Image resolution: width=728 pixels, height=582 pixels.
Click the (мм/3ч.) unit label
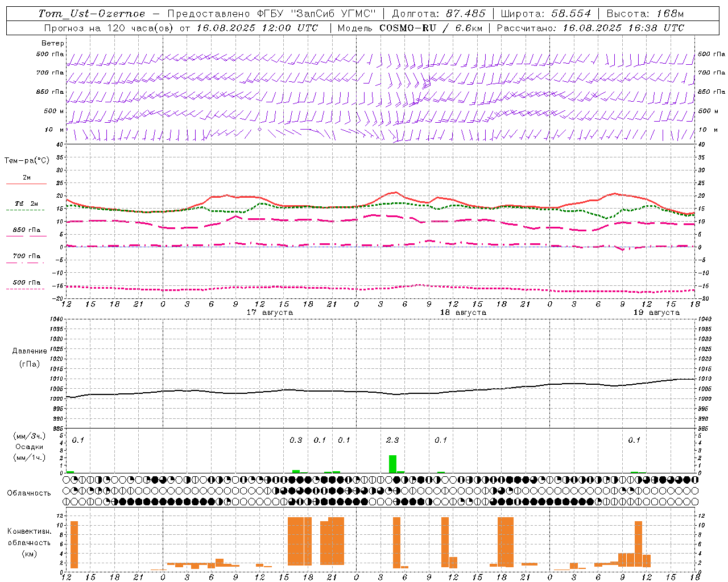pos(30,436)
